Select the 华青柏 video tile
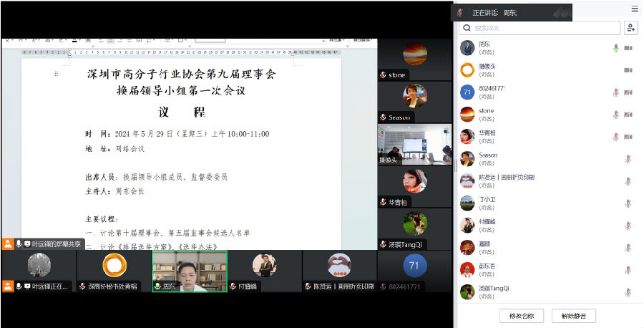This screenshot has width=644, height=328. pos(415,187)
